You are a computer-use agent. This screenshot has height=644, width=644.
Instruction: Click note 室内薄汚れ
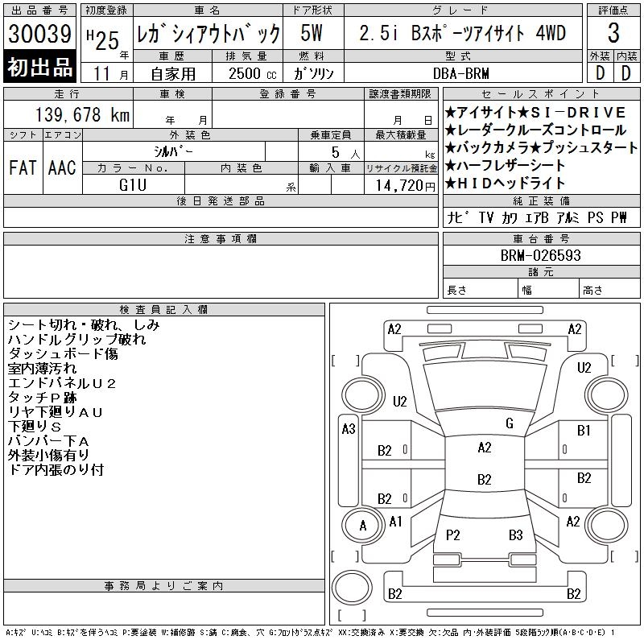coord(42,369)
